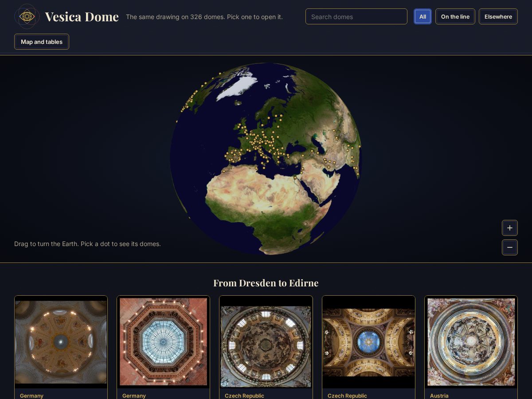
Task: Open the Austria dome thumbnail
Action: pos(471,342)
